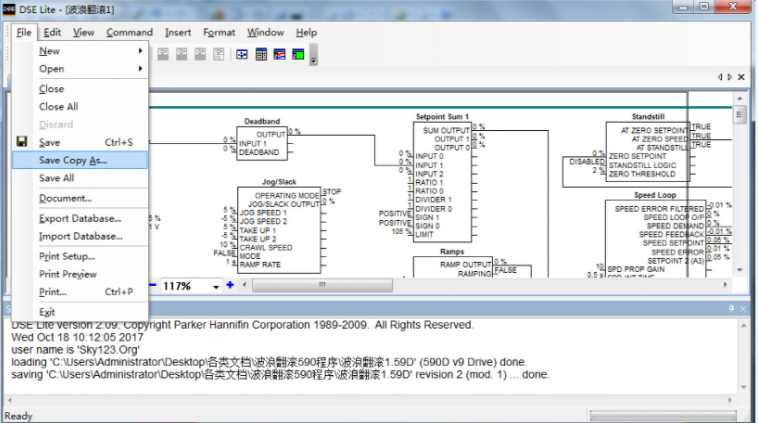
Task: Open the 117% zoom level dropdown
Action: 215,286
